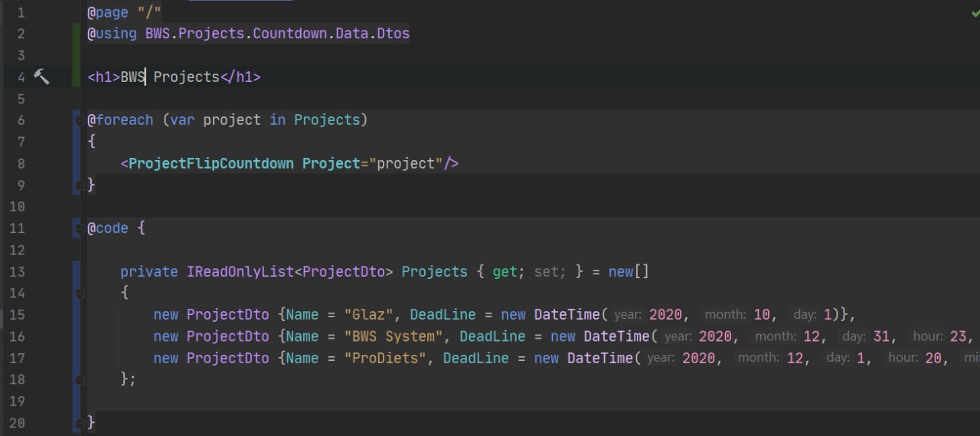Screen dimensions: 980x436
Task: Click the "/" route string on line 1
Action: (149, 12)
